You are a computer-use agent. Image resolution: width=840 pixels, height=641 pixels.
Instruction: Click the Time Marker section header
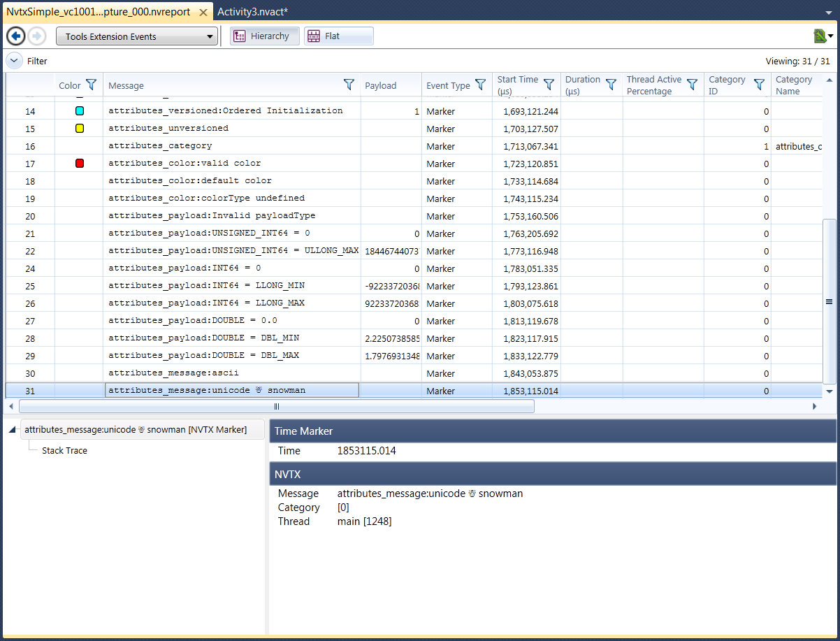tap(553, 431)
